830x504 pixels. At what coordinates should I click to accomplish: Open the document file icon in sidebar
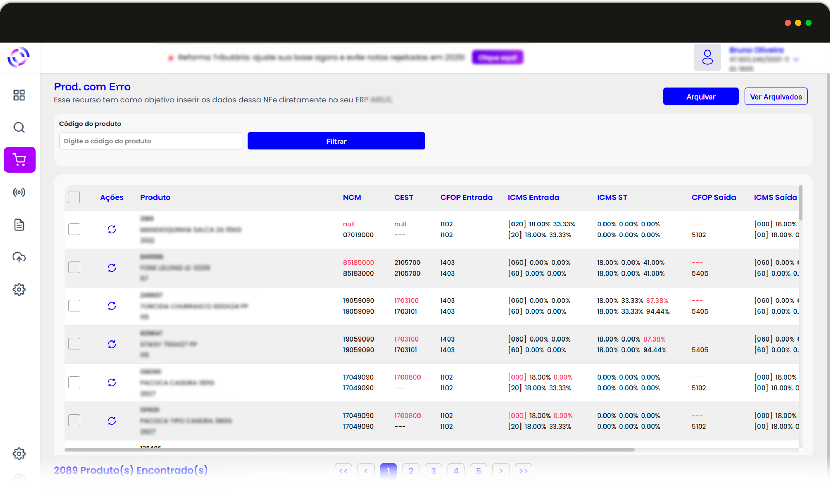[19, 225]
